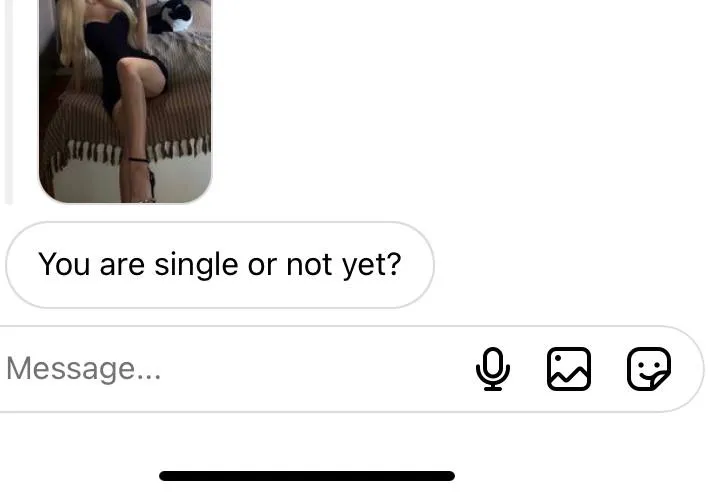Screen dimensions: 721x497
Task: Open the sticker smiley icon
Action: pyautogui.click(x=649, y=369)
